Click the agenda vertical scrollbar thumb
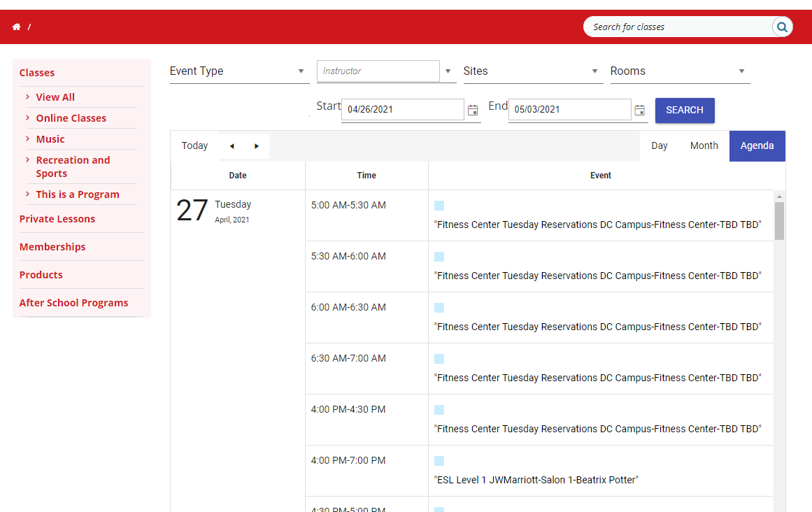The height and width of the screenshot is (512, 812). point(779,221)
